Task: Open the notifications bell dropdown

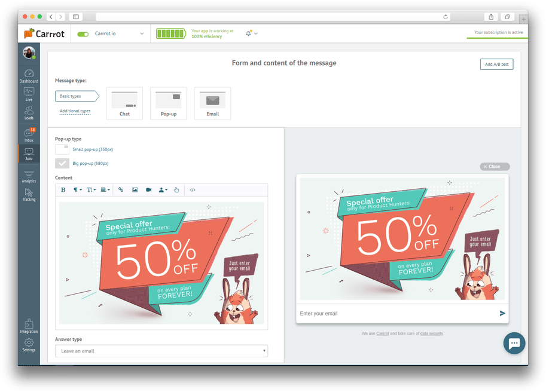Action: [x=251, y=33]
